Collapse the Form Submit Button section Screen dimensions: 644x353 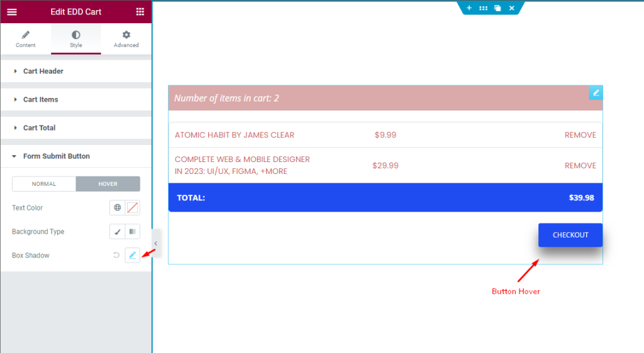(x=76, y=156)
